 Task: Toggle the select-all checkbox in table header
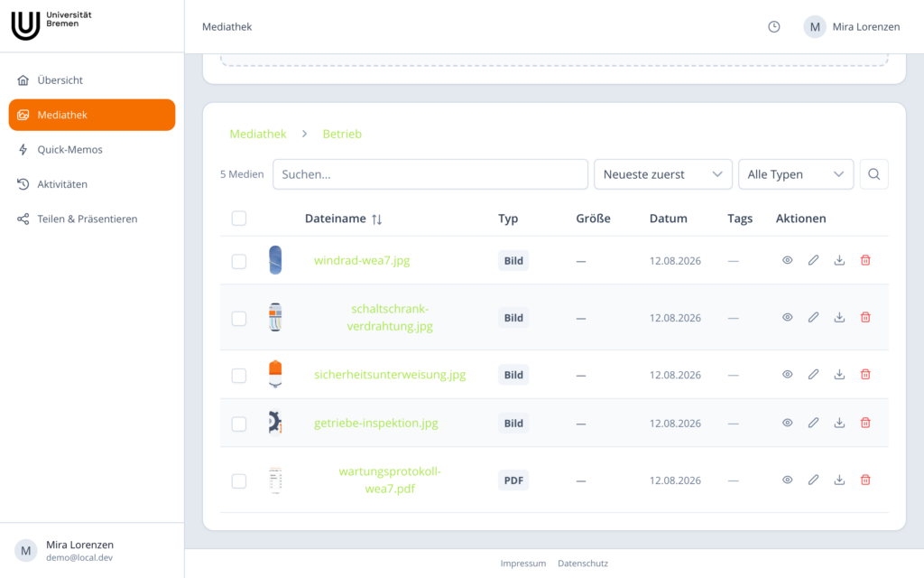[x=238, y=219]
